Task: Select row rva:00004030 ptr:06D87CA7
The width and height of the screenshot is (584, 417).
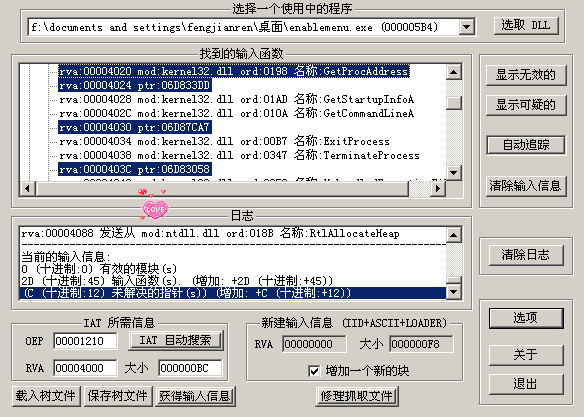Action: pos(135,127)
